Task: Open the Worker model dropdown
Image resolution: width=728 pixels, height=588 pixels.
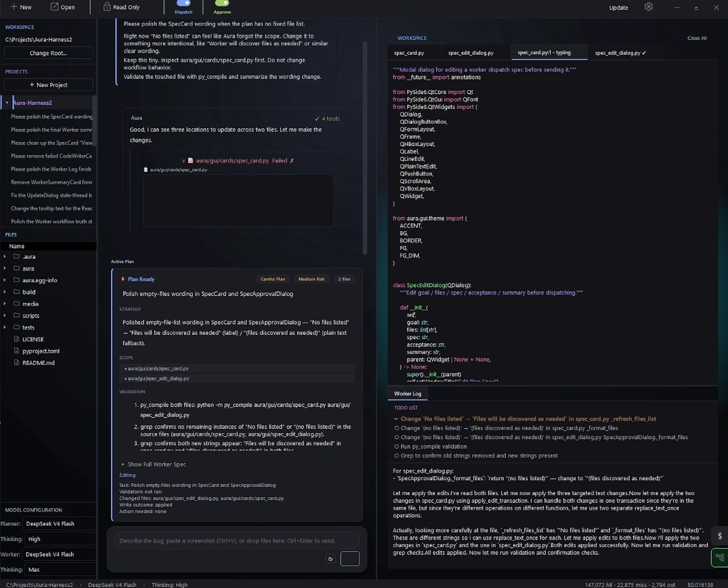Action: tap(60, 554)
